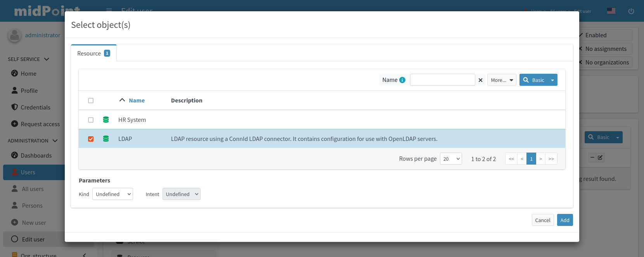Go to first page with << button
The image size is (644, 257).
pos(511,159)
